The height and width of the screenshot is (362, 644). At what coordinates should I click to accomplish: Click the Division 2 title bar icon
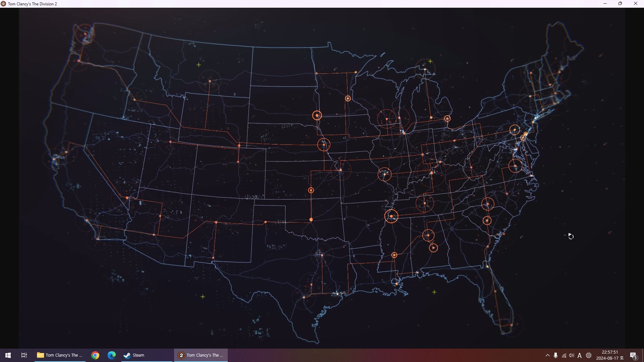pos(3,4)
